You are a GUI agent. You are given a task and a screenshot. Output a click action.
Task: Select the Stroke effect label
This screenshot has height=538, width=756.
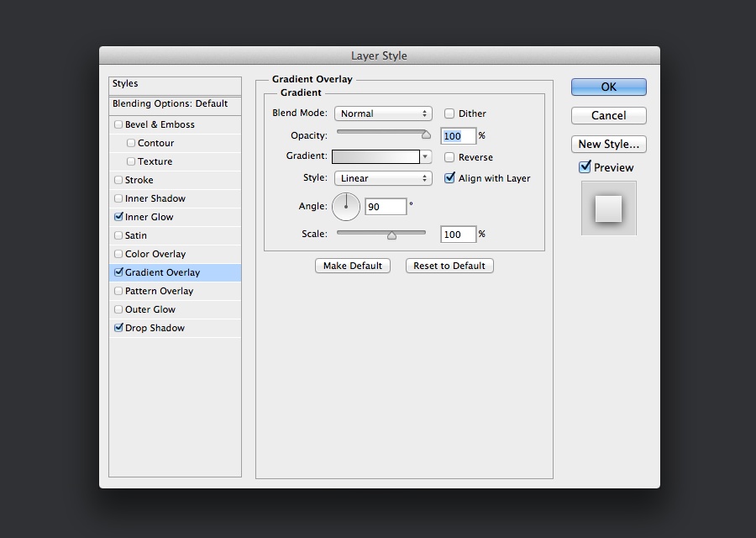click(x=139, y=180)
